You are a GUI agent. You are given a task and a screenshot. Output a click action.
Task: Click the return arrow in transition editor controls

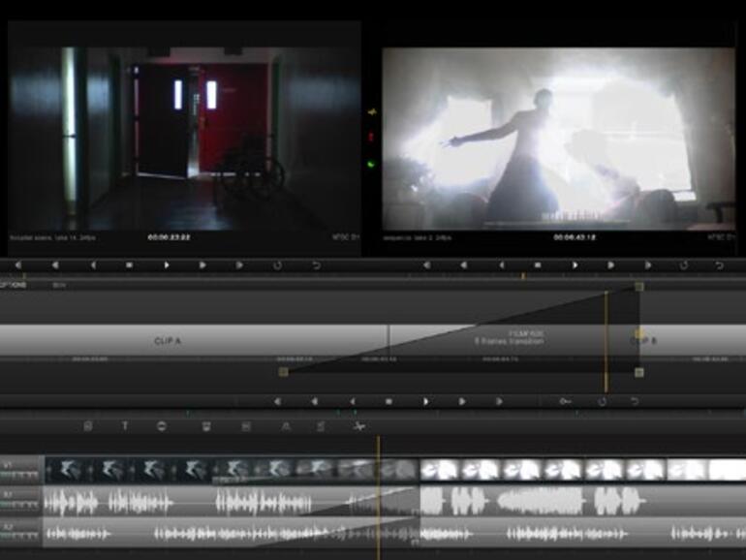(635, 401)
